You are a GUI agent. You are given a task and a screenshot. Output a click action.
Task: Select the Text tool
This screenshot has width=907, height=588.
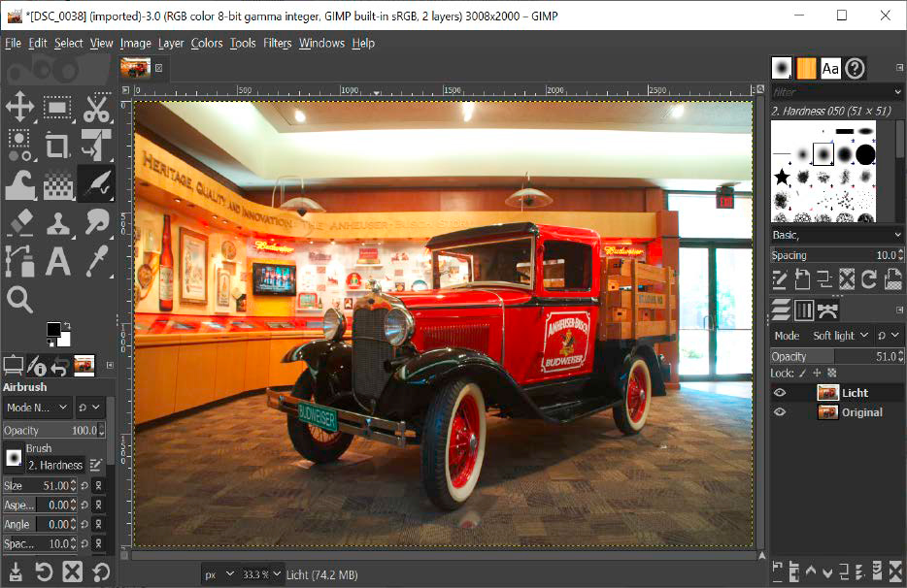58,261
